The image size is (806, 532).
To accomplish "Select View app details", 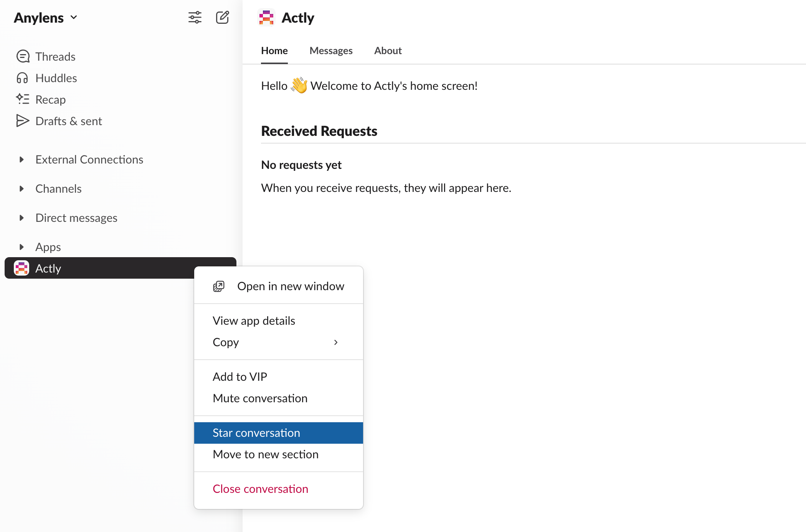I will (279, 321).
